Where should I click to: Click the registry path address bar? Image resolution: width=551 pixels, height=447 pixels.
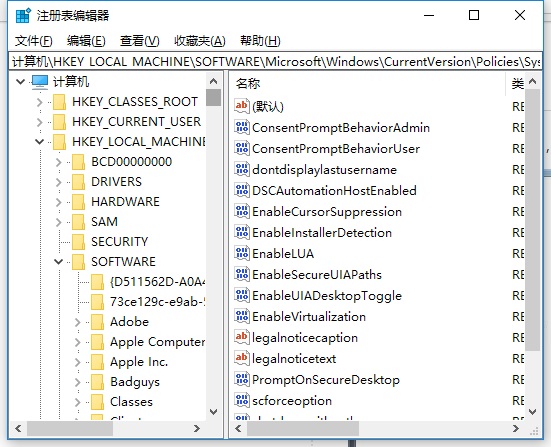(275, 62)
